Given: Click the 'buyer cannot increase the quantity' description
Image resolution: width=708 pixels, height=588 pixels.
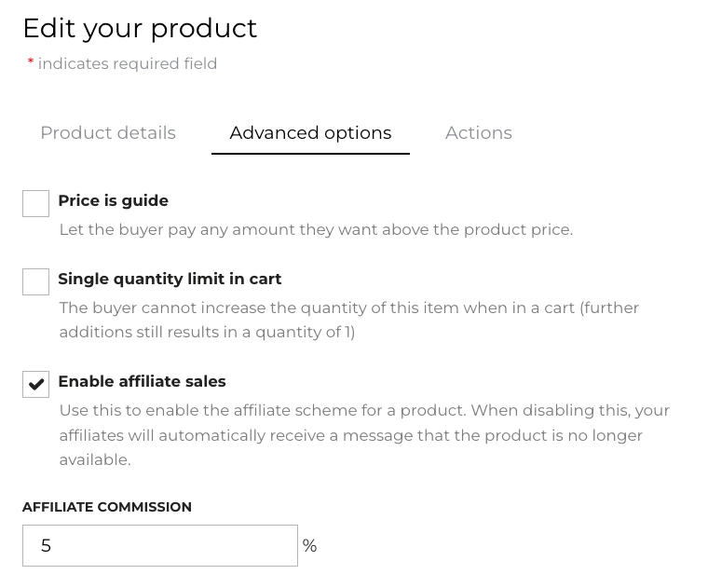Looking at the screenshot, I should click(x=317, y=308).
